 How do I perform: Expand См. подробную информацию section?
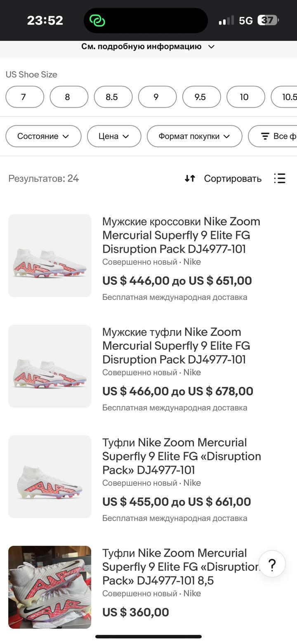(148, 47)
